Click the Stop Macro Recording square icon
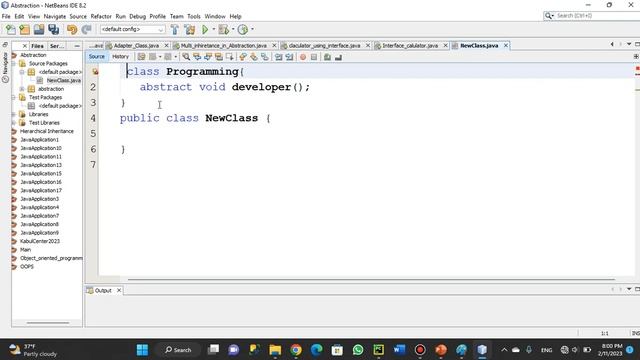 click(313, 57)
